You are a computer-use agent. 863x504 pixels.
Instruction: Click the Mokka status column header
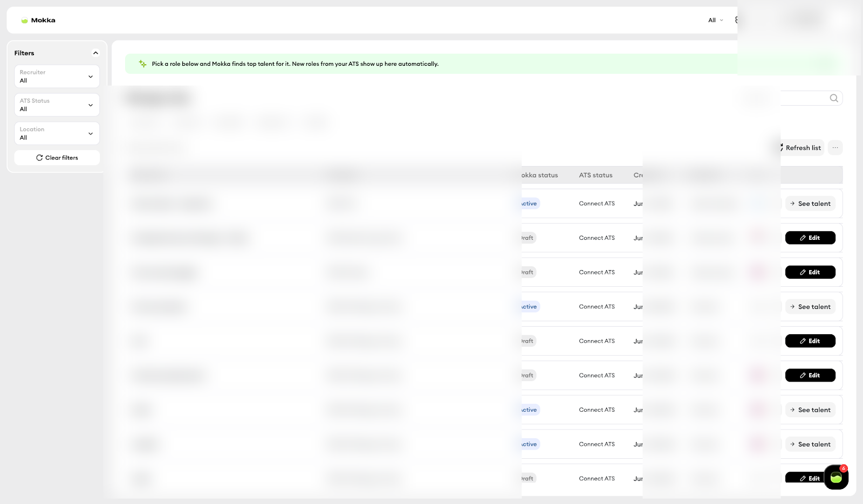(539, 175)
